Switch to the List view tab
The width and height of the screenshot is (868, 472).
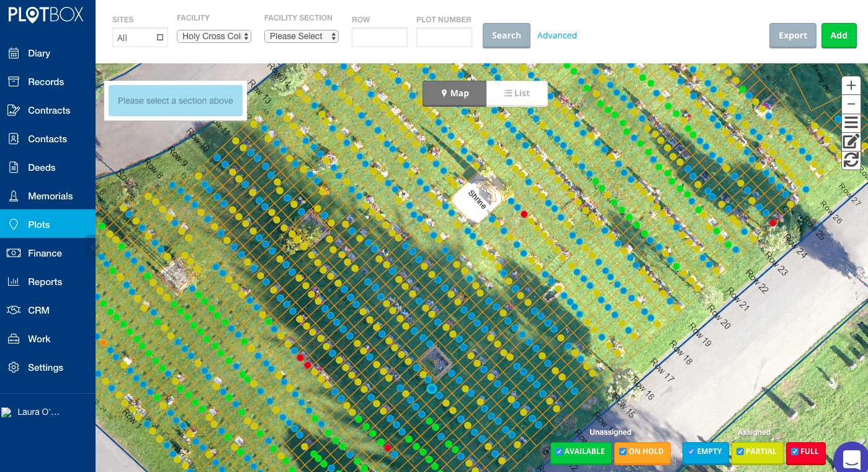517,93
